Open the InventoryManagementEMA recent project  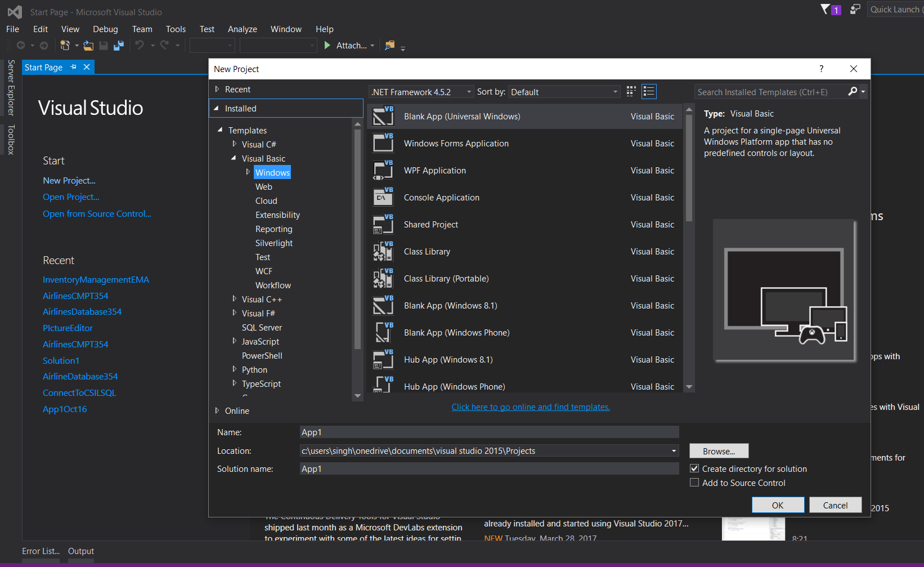point(96,280)
